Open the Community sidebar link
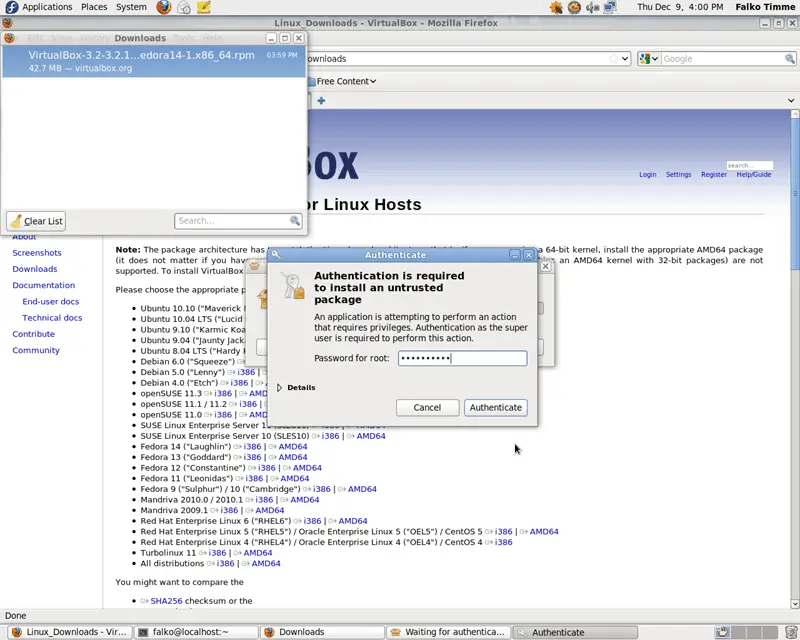The height and width of the screenshot is (640, 800). click(x=36, y=350)
